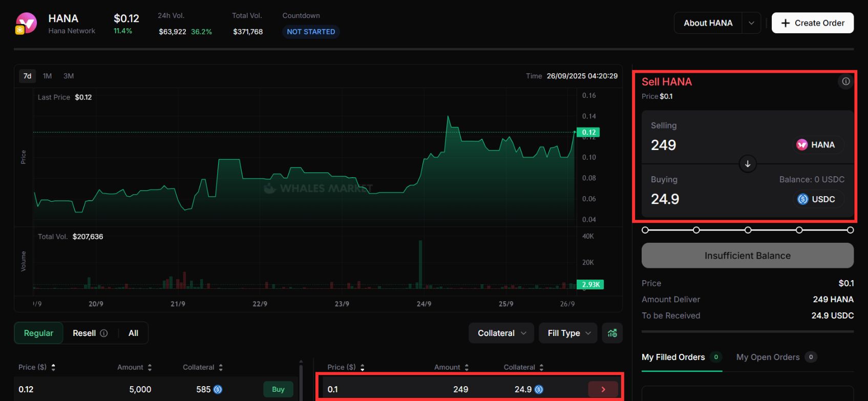Click USDC icon next to 585 collateral
The height and width of the screenshot is (401, 868).
(x=218, y=390)
